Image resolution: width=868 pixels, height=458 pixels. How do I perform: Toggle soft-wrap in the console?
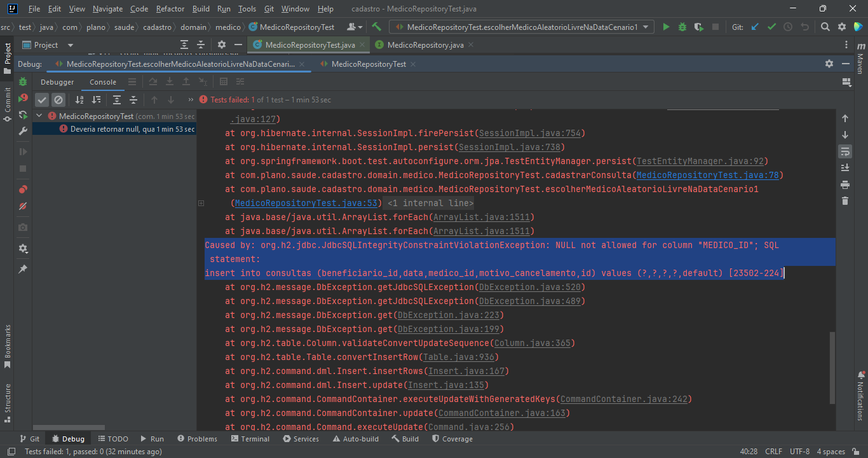(x=844, y=151)
